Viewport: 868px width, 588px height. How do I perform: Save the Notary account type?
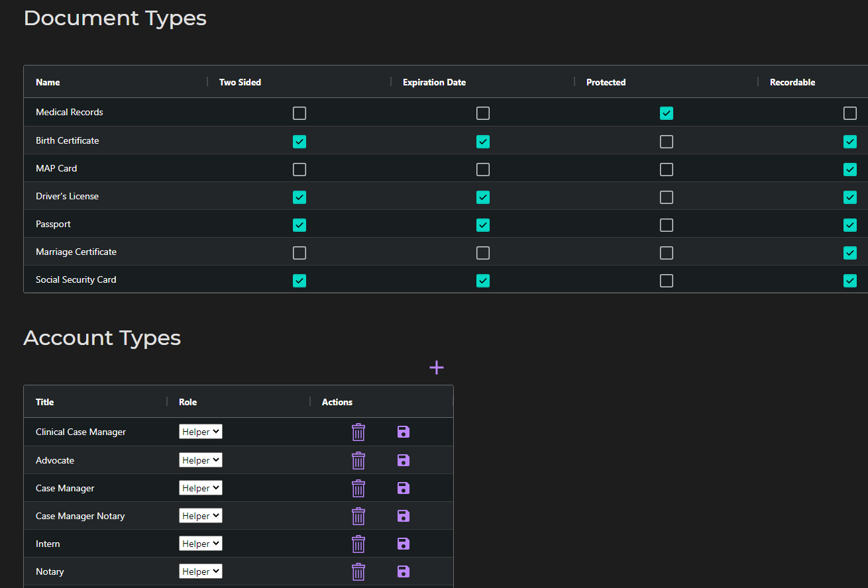404,571
